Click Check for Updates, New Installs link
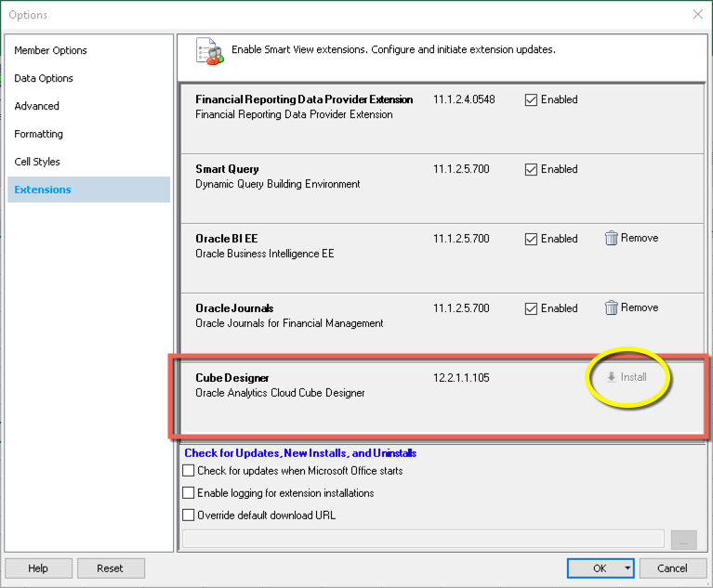Viewport: 713px width, 588px height. tap(300, 453)
